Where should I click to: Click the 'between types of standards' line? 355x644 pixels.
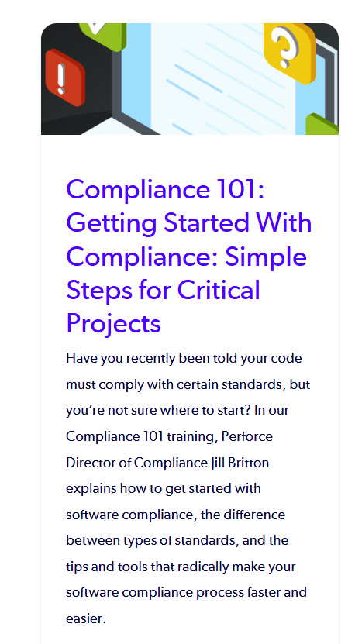click(152, 540)
